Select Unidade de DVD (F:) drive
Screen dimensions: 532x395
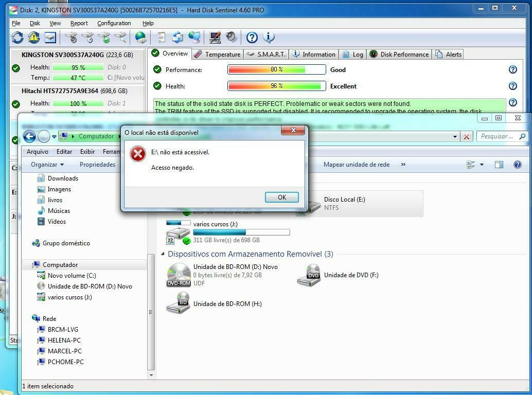coord(338,275)
